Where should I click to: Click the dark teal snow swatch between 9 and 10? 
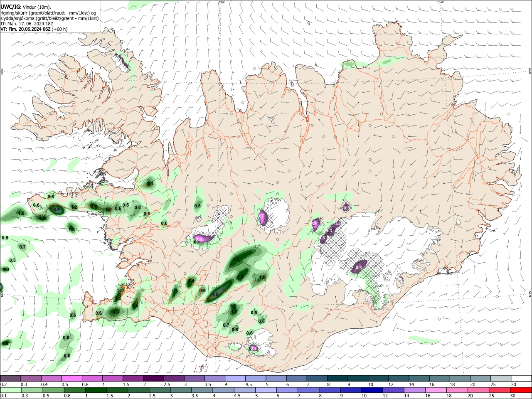point(358,378)
